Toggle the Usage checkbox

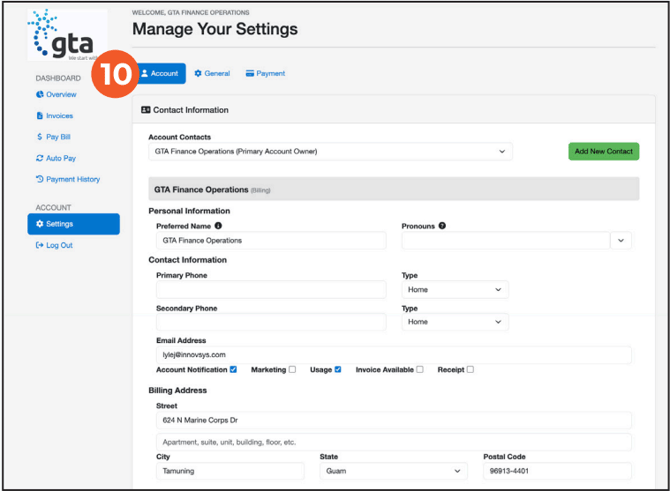(x=338, y=370)
